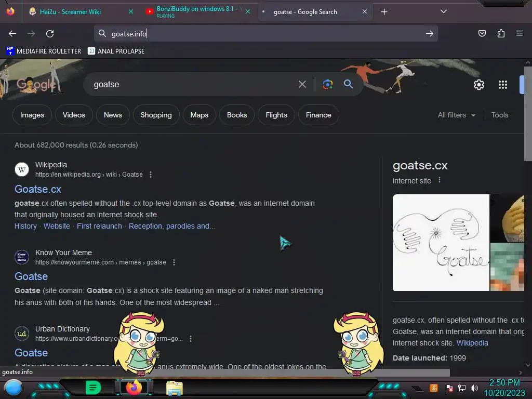This screenshot has height=399, width=532.
Task: Click the Urban Dictionary site favicon
Action: (x=22, y=334)
